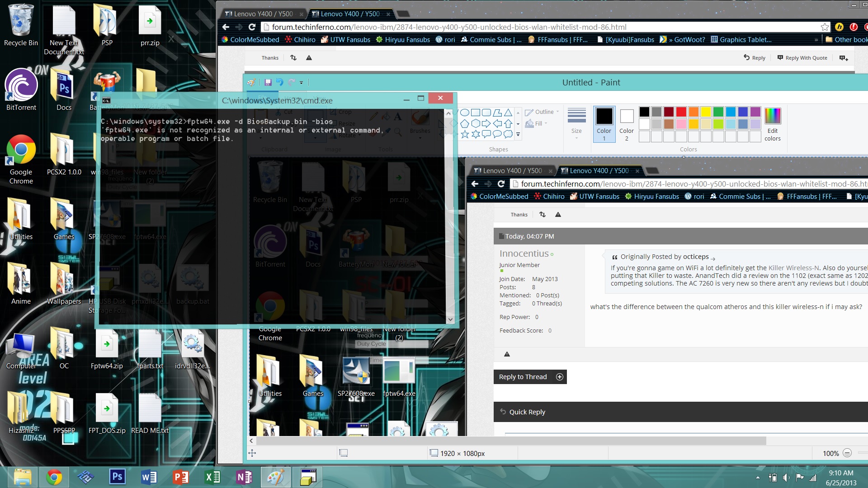The width and height of the screenshot is (868, 488).
Task: Show hidden system tray icons
Action: click(758, 478)
